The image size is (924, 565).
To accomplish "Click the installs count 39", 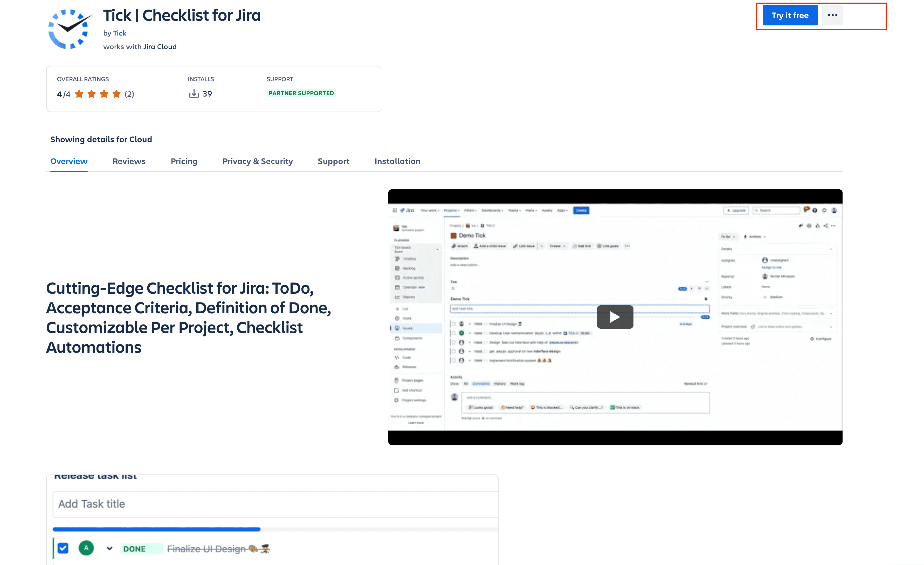I will point(207,94).
